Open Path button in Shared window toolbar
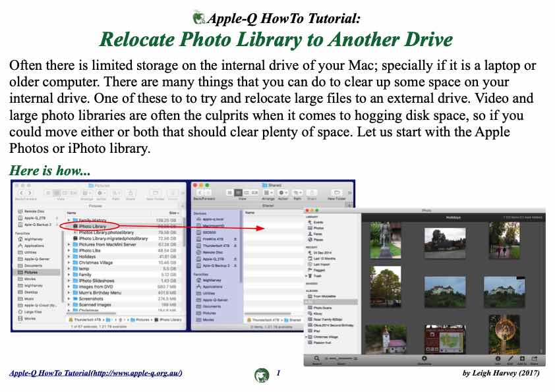 click(297, 192)
